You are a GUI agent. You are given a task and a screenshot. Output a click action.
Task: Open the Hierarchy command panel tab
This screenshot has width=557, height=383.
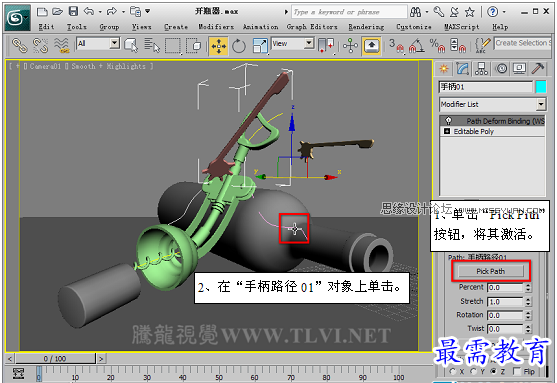[481, 69]
